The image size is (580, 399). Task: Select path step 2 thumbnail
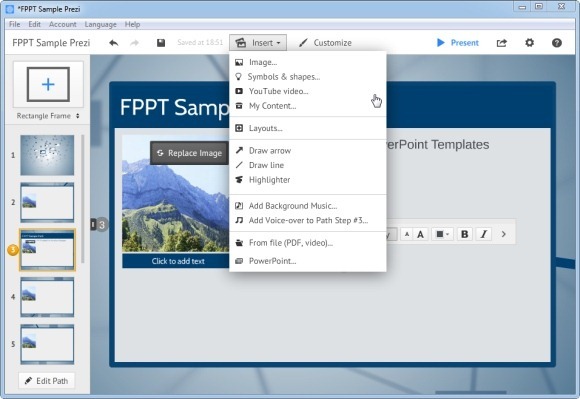47,202
